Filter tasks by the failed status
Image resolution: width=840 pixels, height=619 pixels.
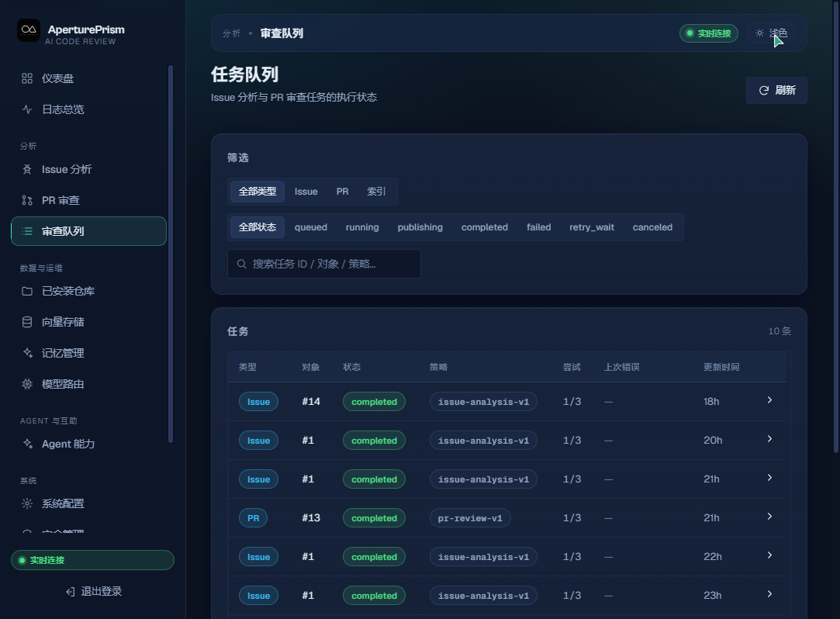[x=538, y=227]
